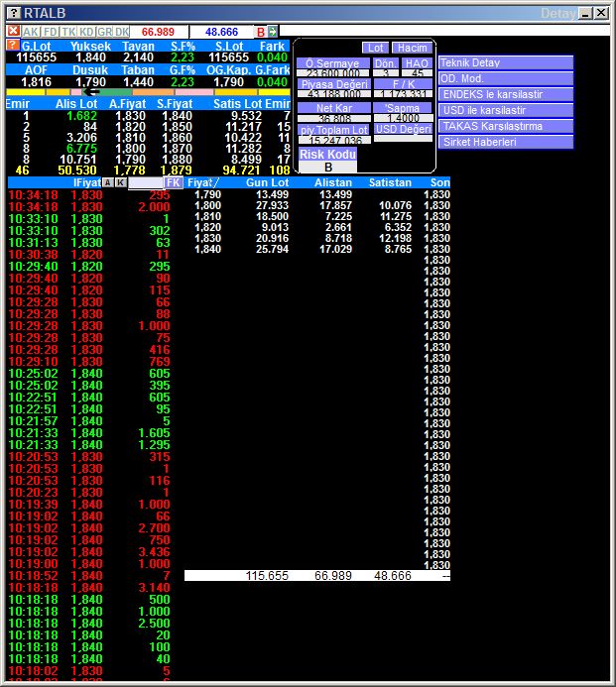This screenshot has width=616, height=687.
Task: Click the Dusuk column header
Action: (x=90, y=70)
